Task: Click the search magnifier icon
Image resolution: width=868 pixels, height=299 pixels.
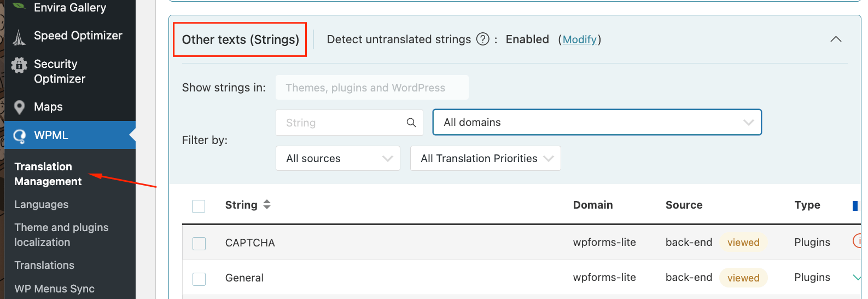Action: tap(411, 123)
